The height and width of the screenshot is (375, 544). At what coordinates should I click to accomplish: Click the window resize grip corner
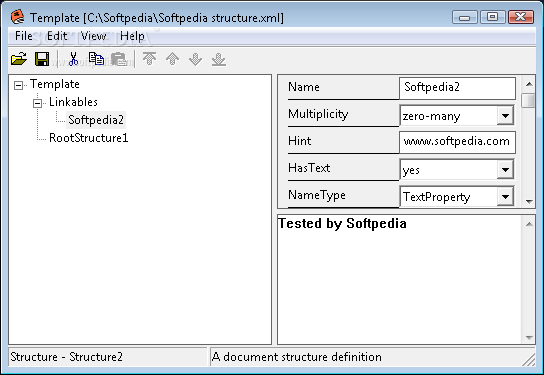point(529,360)
